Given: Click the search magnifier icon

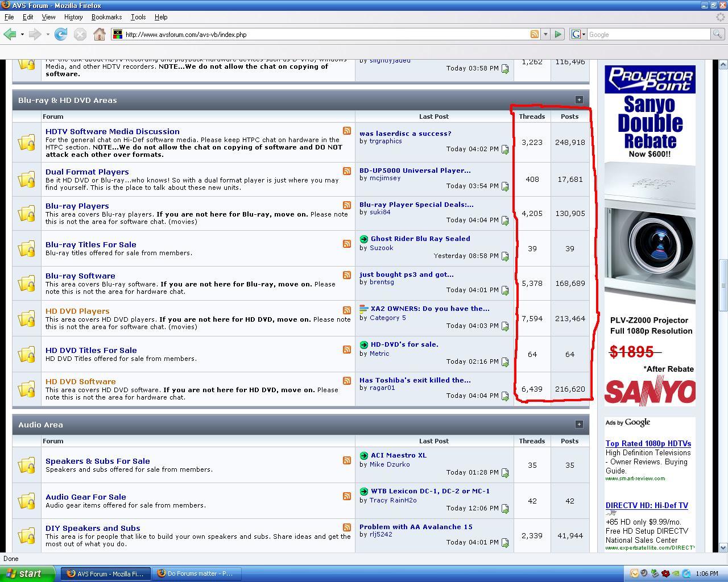Looking at the screenshot, I should coord(718,34).
